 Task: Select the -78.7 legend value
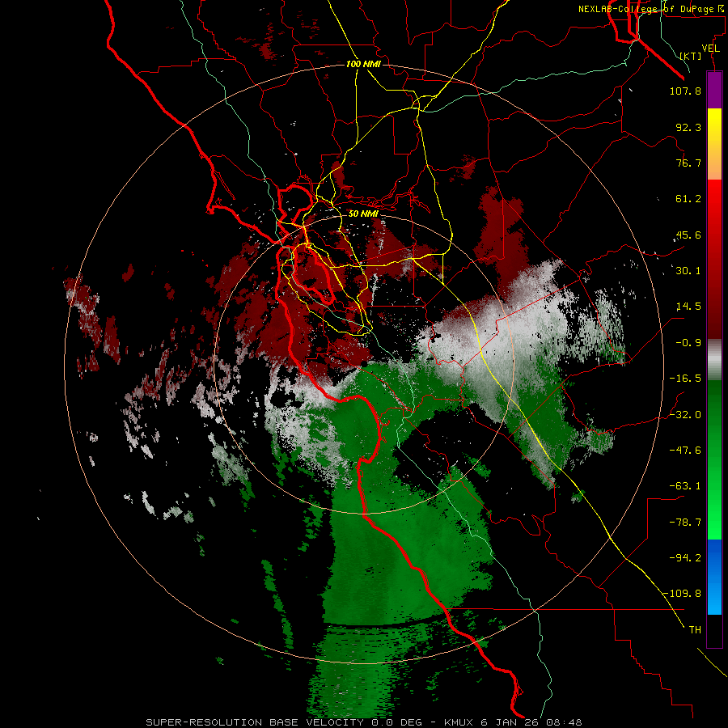point(685,523)
